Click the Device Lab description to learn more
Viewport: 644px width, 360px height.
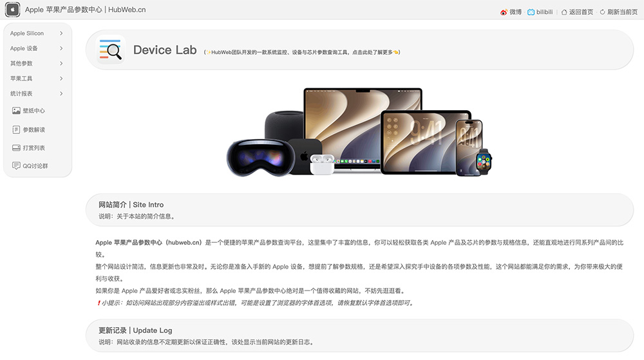tap(302, 52)
